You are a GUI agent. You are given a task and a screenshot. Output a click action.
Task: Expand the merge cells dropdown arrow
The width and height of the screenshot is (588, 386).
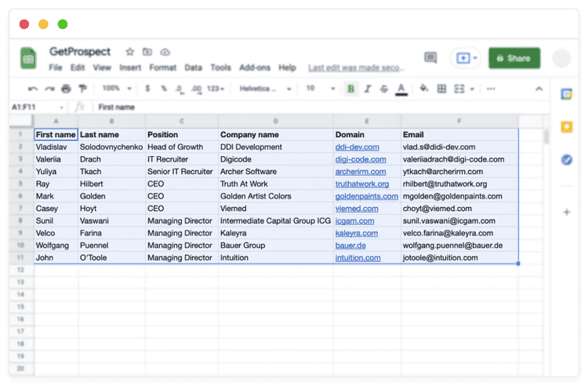[472, 89]
